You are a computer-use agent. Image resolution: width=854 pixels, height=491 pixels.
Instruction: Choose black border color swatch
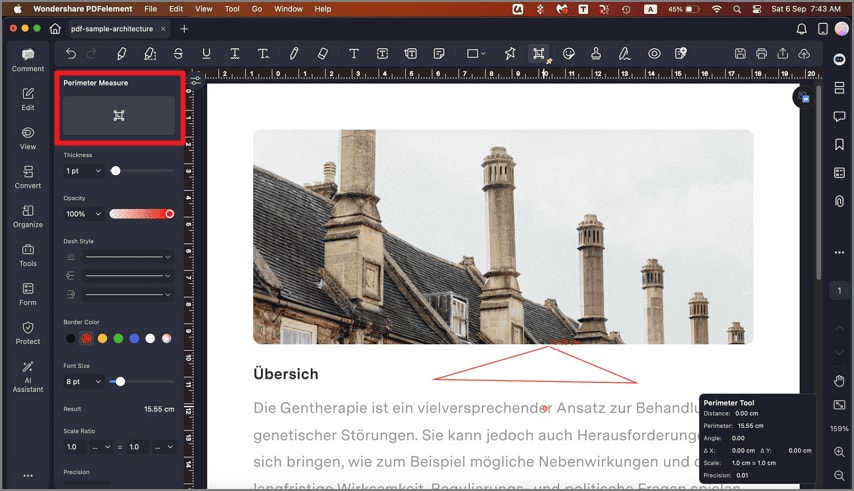tap(70, 339)
